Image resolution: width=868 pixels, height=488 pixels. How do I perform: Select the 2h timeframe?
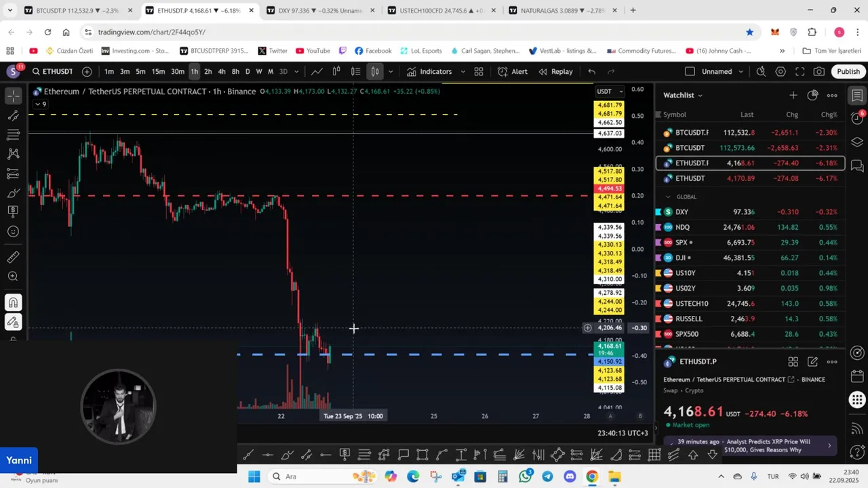point(208,71)
